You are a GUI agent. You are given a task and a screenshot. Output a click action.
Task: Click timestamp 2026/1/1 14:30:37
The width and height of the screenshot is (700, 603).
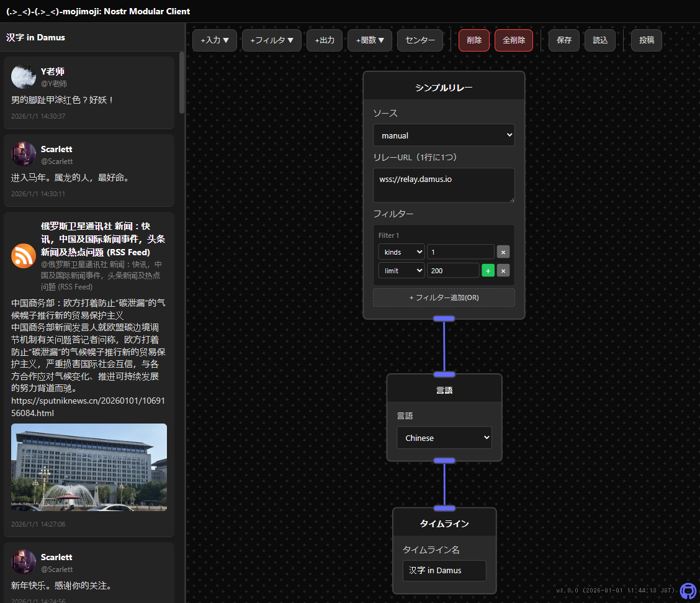(x=38, y=116)
